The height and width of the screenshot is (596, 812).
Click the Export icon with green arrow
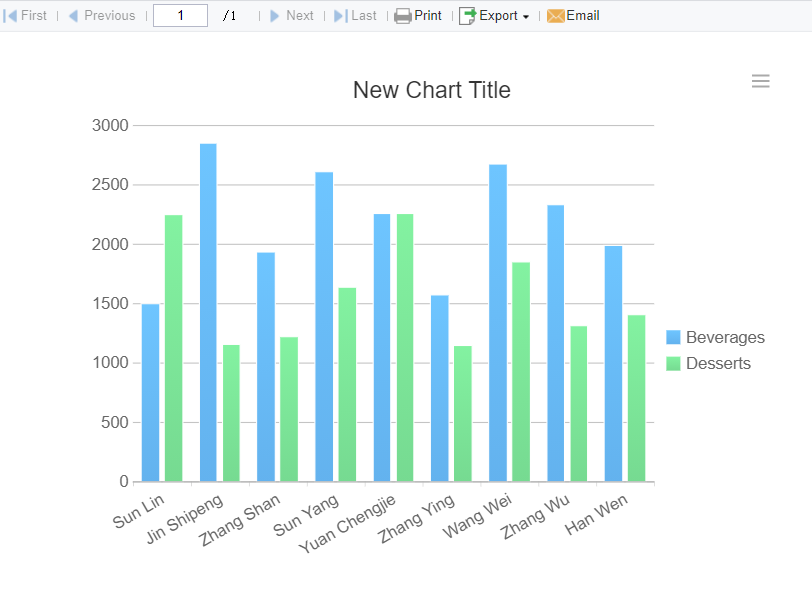click(468, 16)
